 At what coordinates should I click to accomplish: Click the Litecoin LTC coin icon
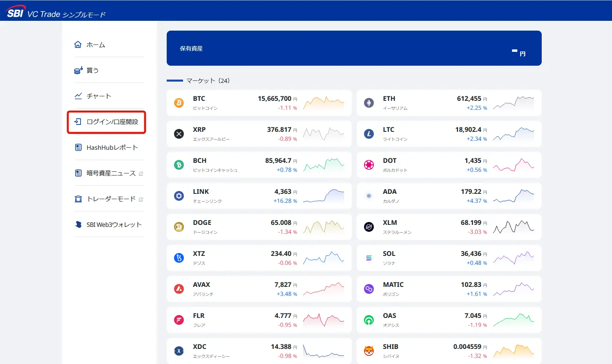(369, 134)
